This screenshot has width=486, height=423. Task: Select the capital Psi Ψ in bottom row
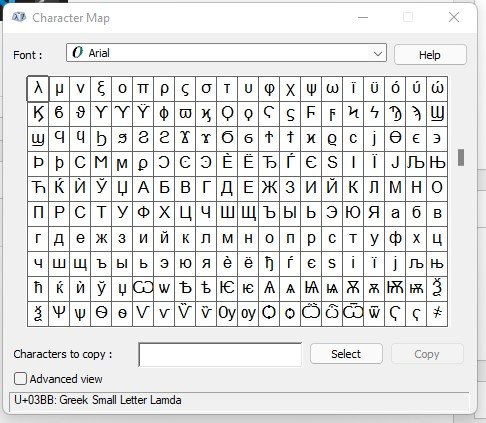pos(59,313)
